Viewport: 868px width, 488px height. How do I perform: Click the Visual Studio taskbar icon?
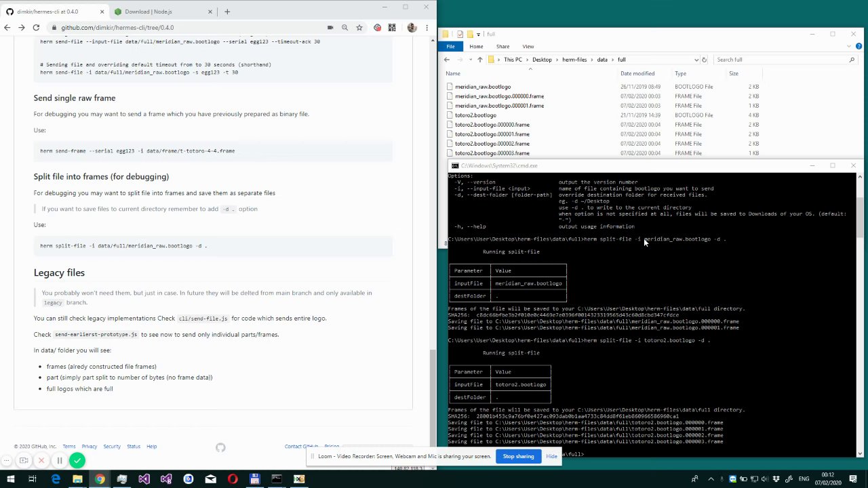pyautogui.click(x=144, y=479)
